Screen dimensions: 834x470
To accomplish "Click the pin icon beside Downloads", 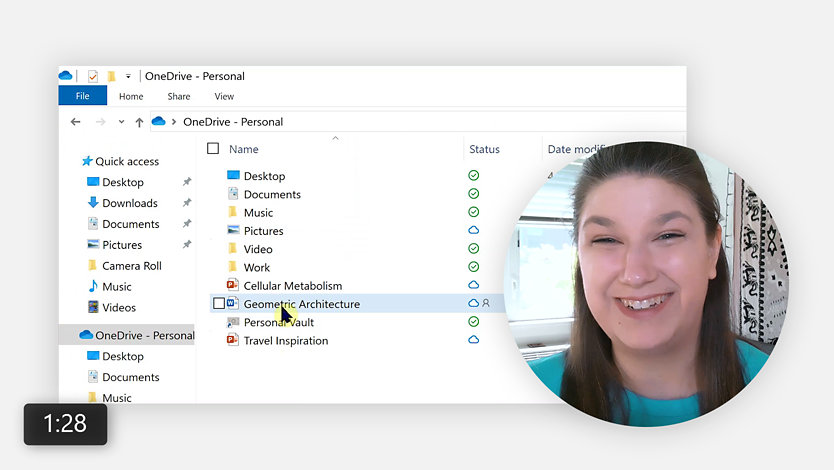I will click(x=187, y=203).
